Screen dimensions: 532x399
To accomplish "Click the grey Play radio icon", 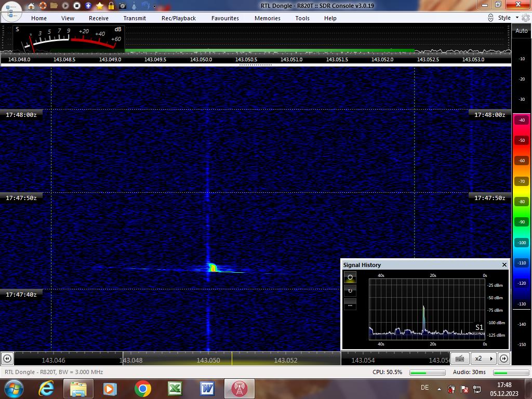I will (65, 6).
